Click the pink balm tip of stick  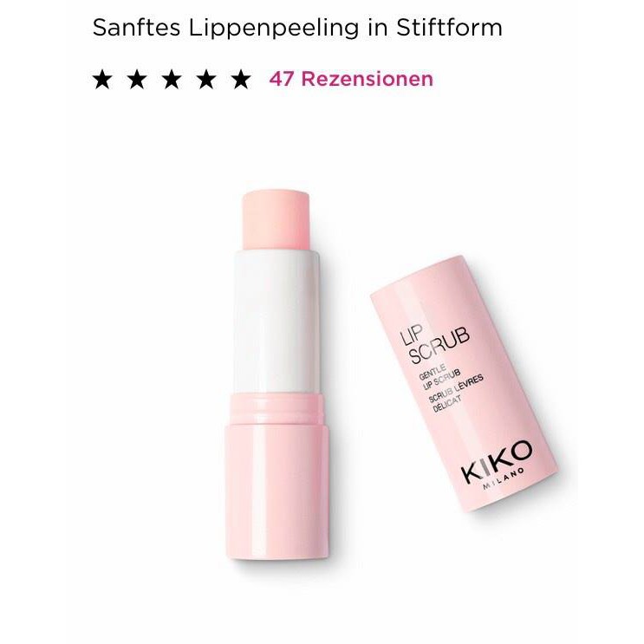(276, 220)
